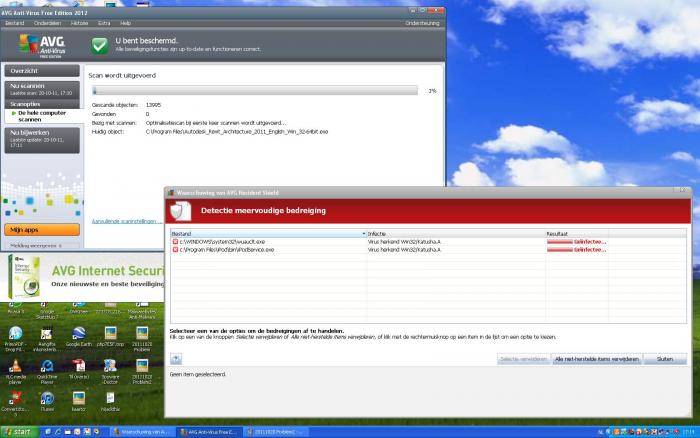
Task: Select the kaarto image file on desktop
Action: click(x=79, y=401)
